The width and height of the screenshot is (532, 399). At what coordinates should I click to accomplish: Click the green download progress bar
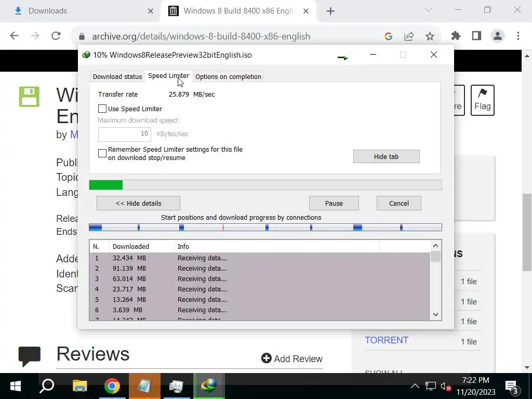point(265,185)
